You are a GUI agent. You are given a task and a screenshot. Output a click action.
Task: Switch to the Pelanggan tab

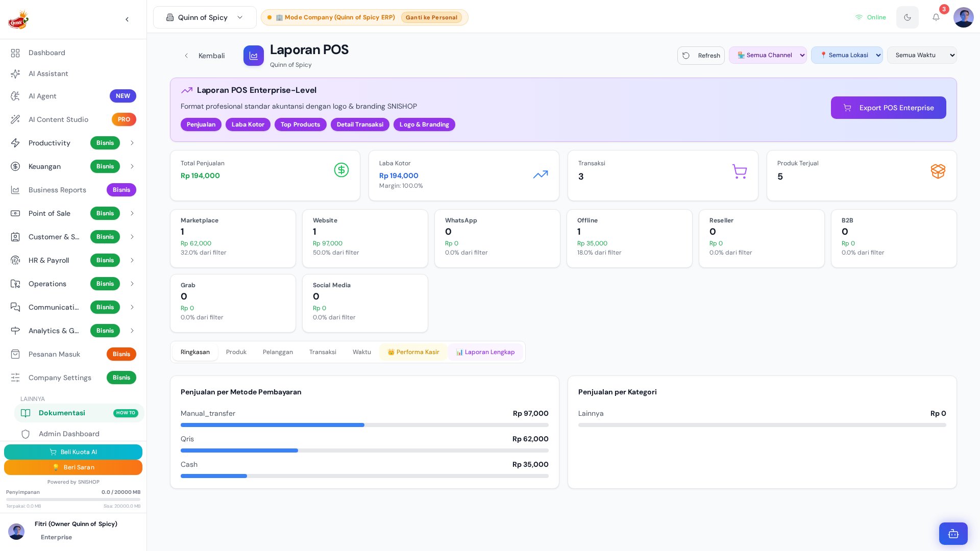278,352
